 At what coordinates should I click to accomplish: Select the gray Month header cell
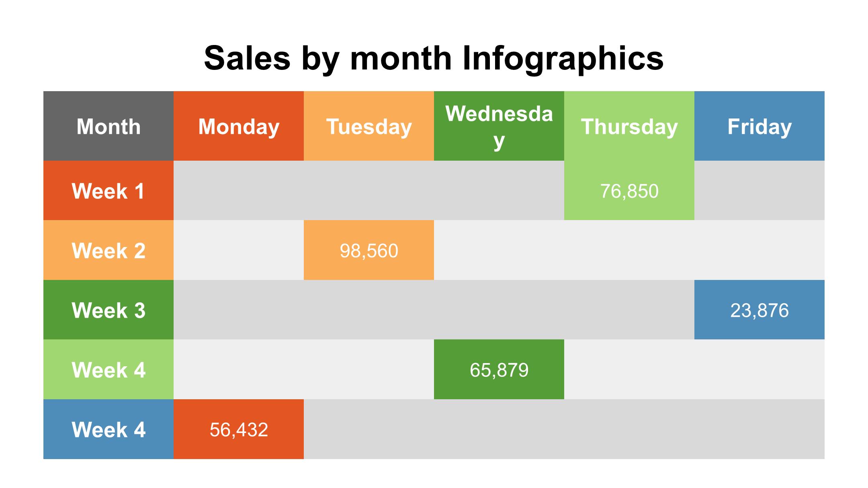(108, 127)
